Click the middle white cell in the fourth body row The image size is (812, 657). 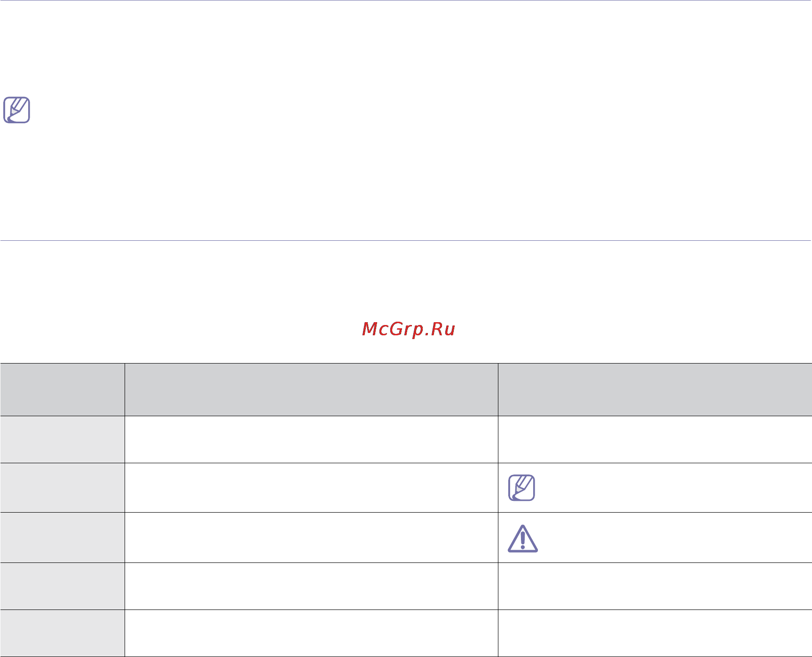(311, 586)
